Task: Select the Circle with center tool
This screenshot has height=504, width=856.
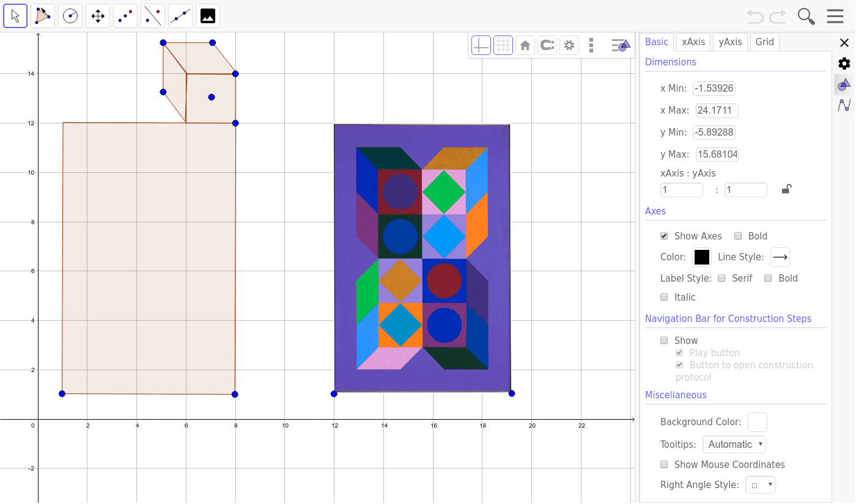Action: coord(70,16)
